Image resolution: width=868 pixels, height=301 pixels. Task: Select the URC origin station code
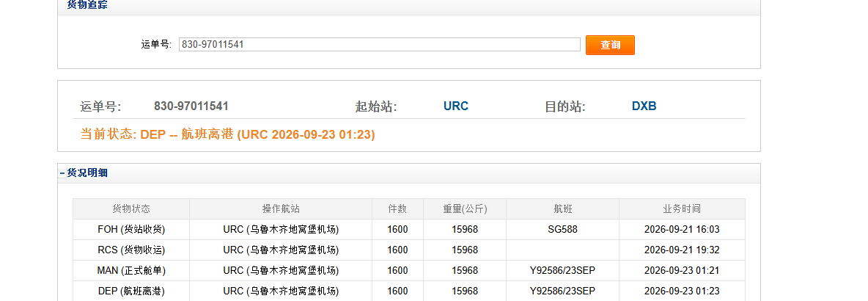(x=455, y=106)
